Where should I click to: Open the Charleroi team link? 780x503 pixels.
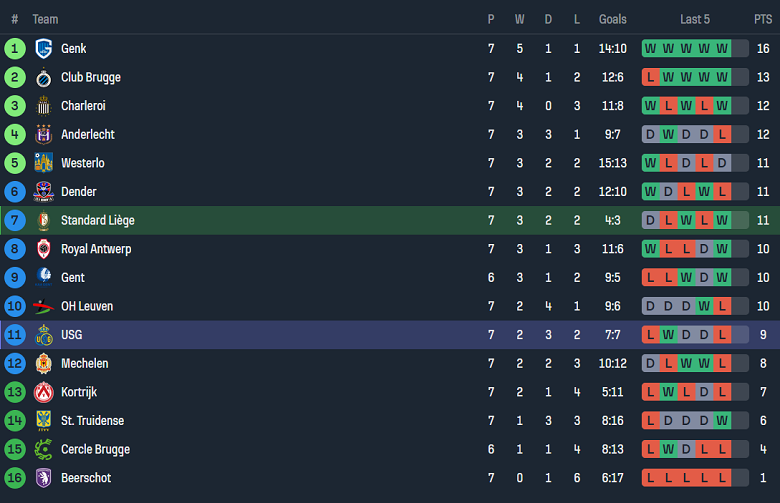click(x=83, y=106)
